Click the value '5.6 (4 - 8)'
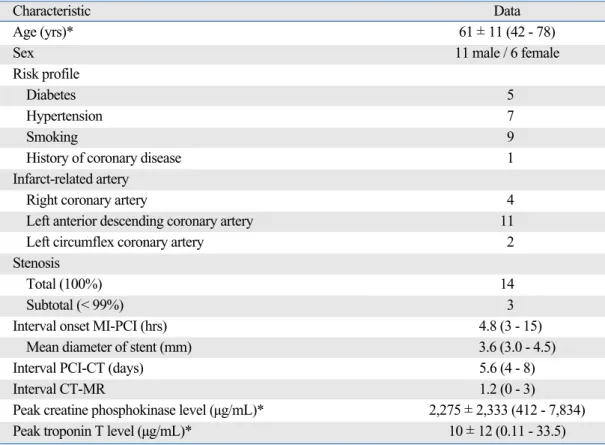Image resolution: width=605 pixels, height=445 pixels. click(507, 368)
